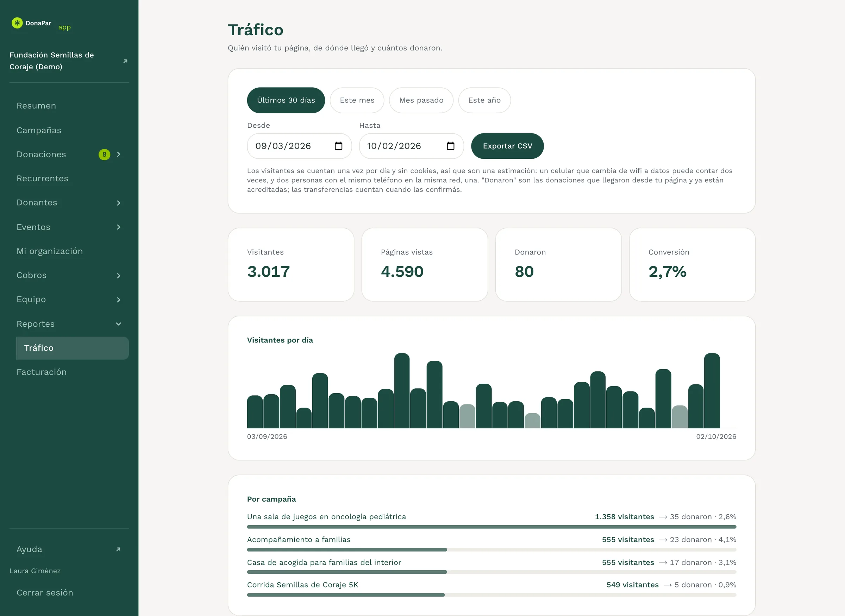Select the Últimos 30 días range
845x616 pixels.
286,100
